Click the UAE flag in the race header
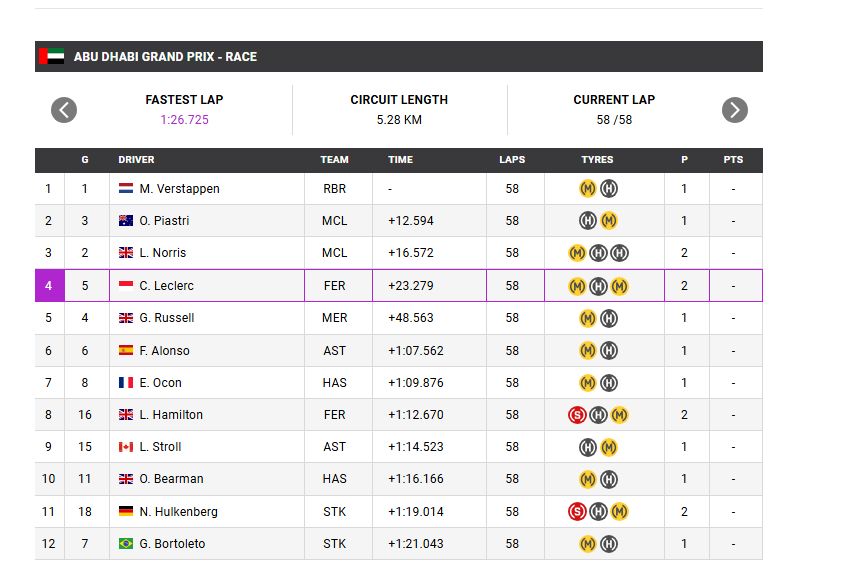This screenshot has height=568, width=846. [x=51, y=57]
